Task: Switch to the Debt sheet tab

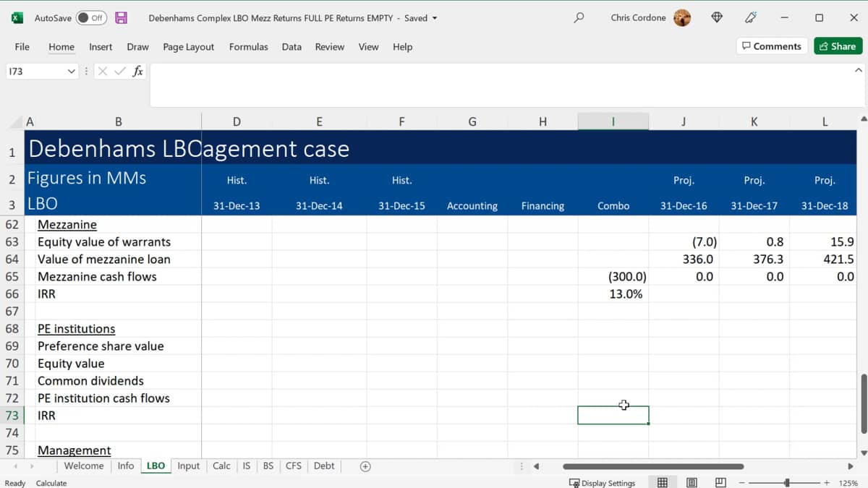Action: point(324,466)
